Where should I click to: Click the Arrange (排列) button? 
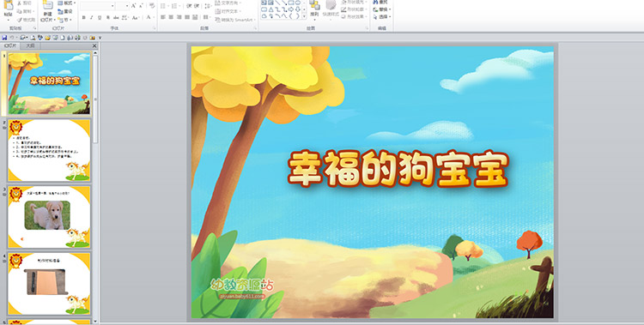[314, 10]
